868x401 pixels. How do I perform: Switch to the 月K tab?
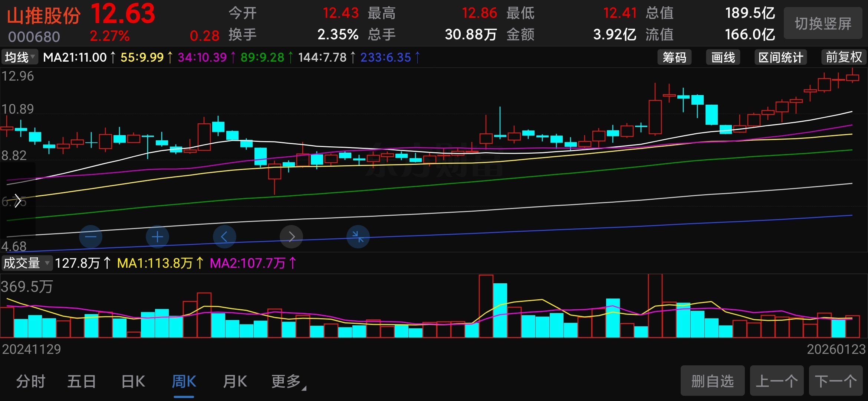[x=235, y=382]
